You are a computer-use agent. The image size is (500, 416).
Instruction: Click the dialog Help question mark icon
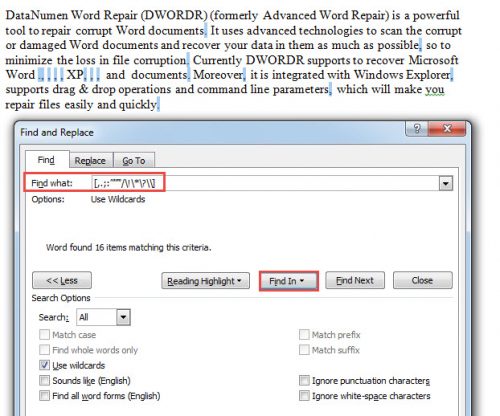(x=417, y=128)
